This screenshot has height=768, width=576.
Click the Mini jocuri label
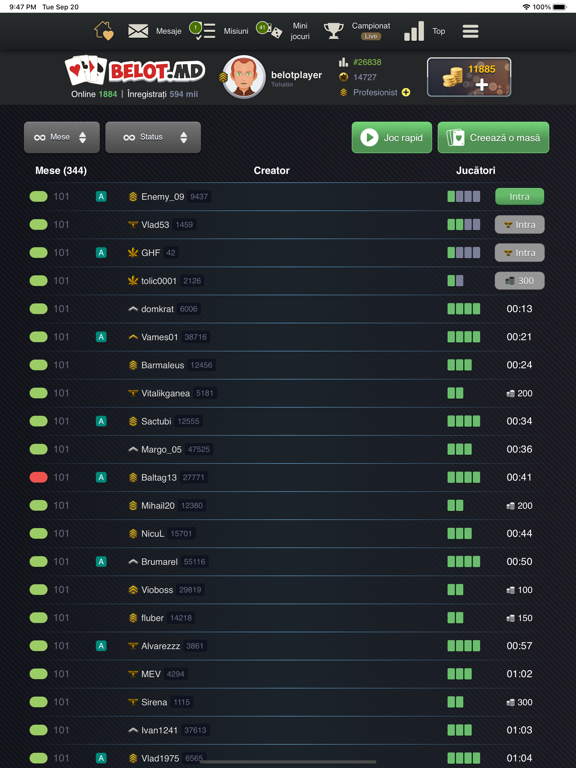(300, 31)
